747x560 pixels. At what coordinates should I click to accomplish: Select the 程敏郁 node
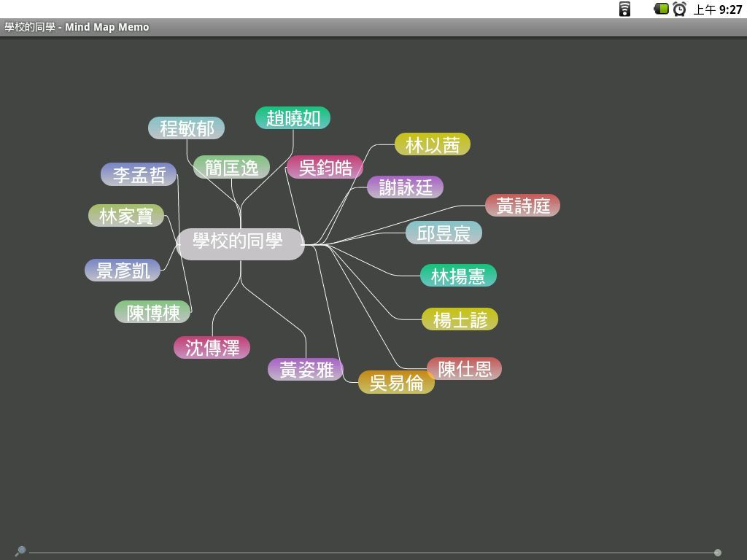[x=186, y=128]
